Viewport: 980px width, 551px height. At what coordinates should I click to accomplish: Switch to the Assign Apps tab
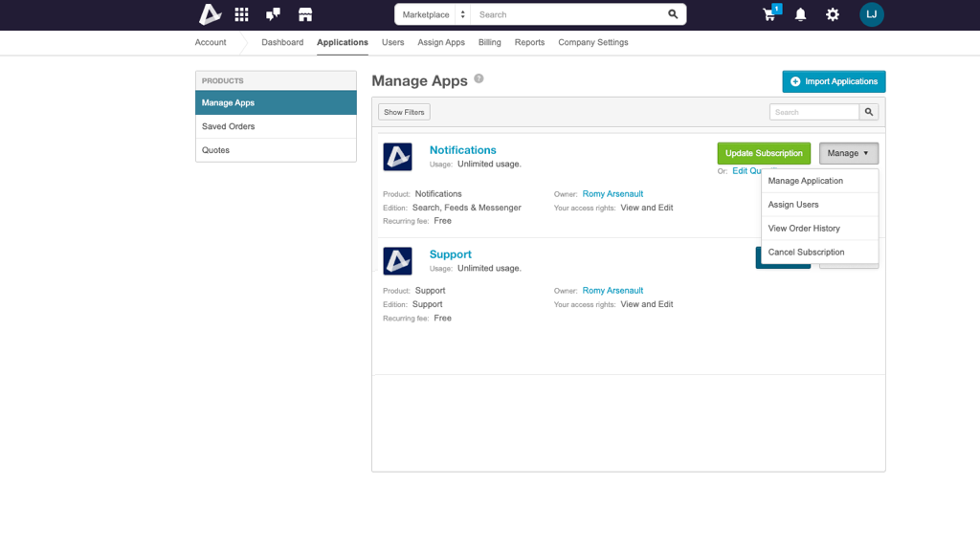(441, 42)
